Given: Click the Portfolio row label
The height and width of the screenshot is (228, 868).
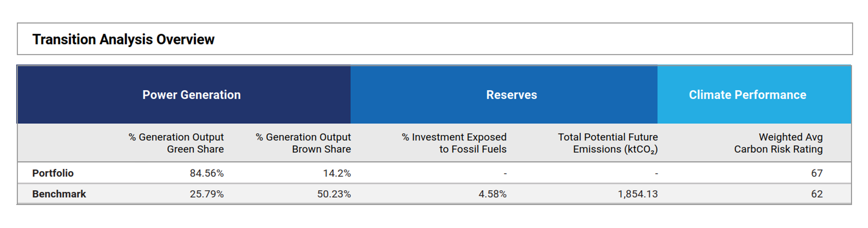Looking at the screenshot, I should (53, 173).
